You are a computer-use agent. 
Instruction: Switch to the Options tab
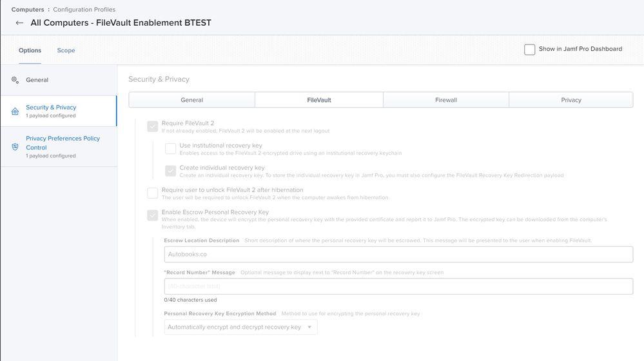[x=30, y=50]
